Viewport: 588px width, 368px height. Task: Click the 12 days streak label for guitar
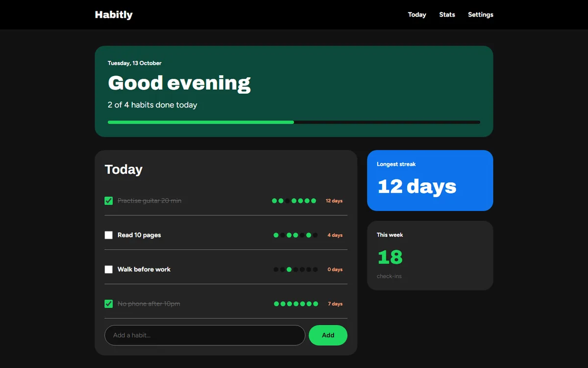[334, 201]
